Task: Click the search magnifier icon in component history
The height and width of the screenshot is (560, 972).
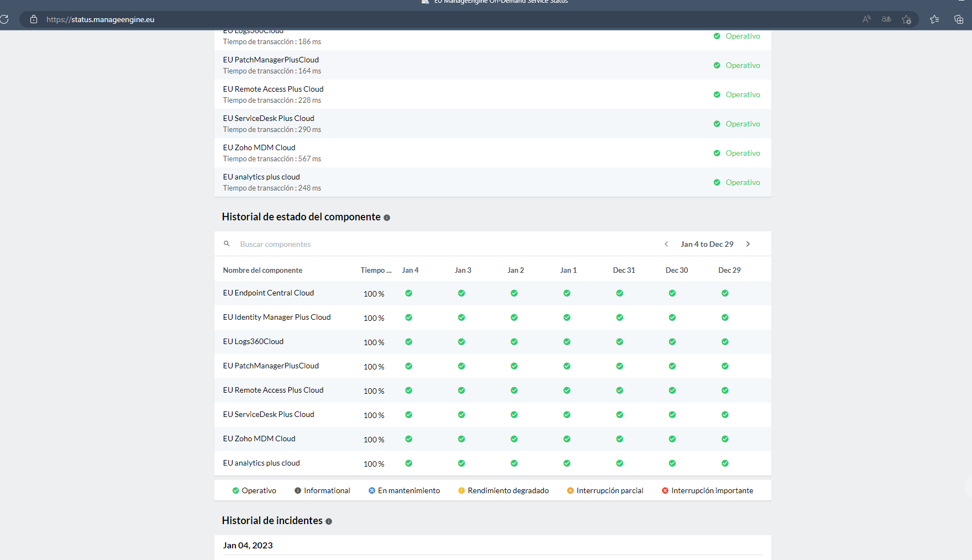Action: 227,244
